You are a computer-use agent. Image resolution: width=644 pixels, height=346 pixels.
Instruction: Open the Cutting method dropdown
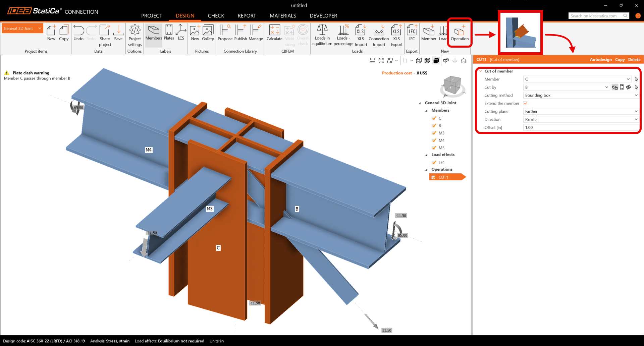point(581,95)
